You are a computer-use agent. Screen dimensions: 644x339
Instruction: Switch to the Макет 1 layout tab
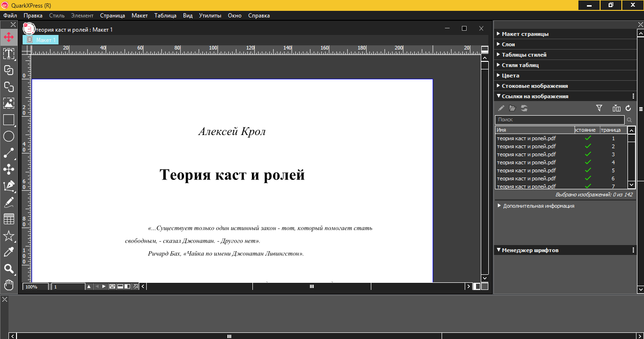point(41,40)
